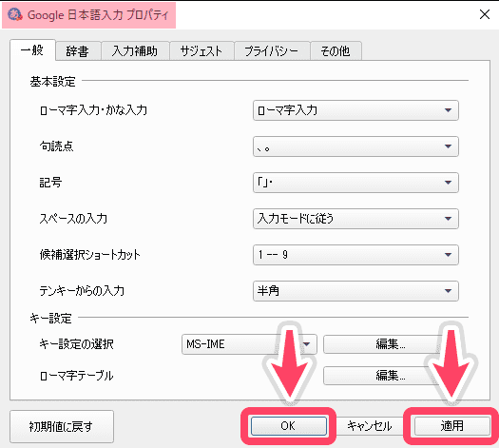The height and width of the screenshot is (448, 499).
Task: Click the 適用 apply button
Action: tap(451, 426)
